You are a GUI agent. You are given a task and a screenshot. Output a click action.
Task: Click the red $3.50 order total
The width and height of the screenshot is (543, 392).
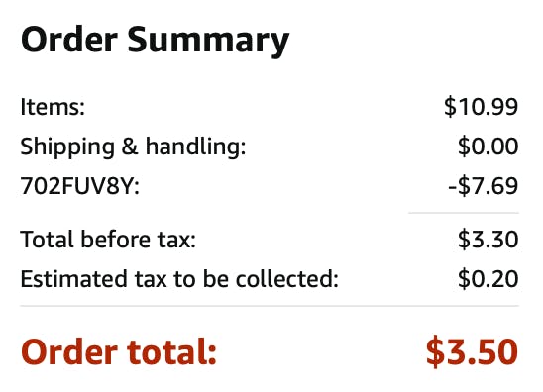click(472, 351)
